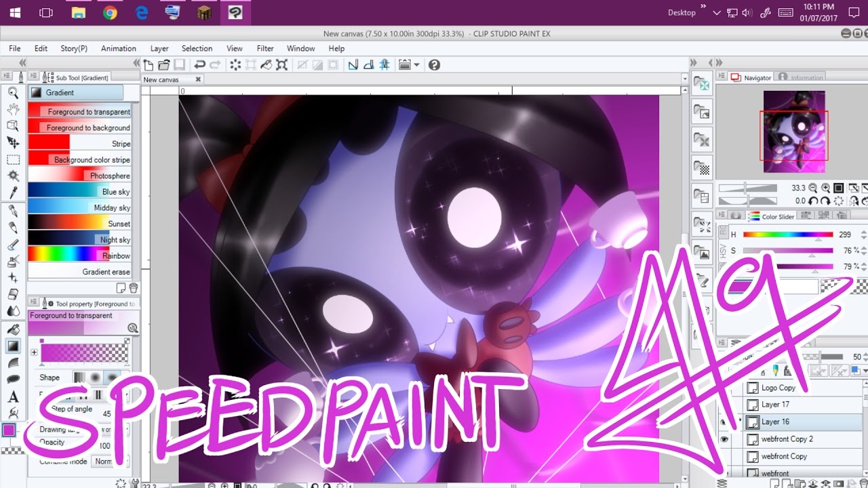Toggle visibility eye of webfront Copy 2
The height and width of the screenshot is (488, 868).
coord(724,439)
